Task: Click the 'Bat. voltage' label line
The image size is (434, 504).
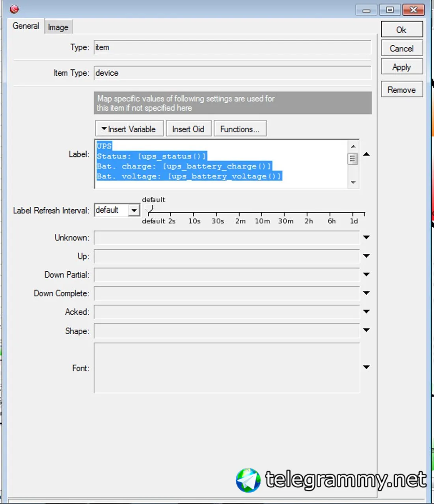Action: click(x=189, y=176)
